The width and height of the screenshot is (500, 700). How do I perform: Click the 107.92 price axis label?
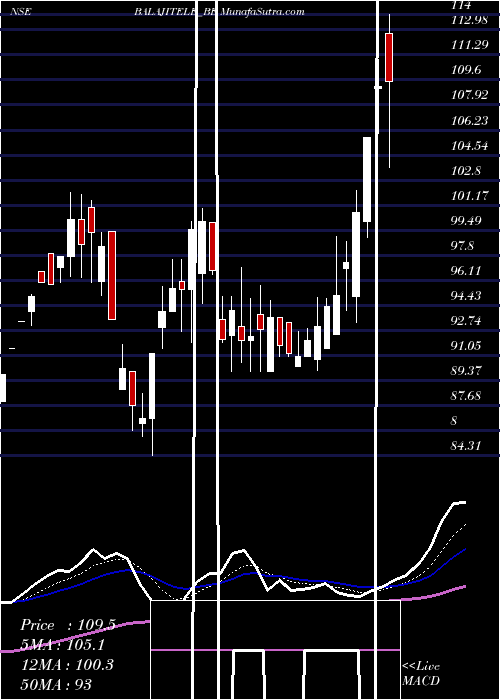pyautogui.click(x=469, y=95)
